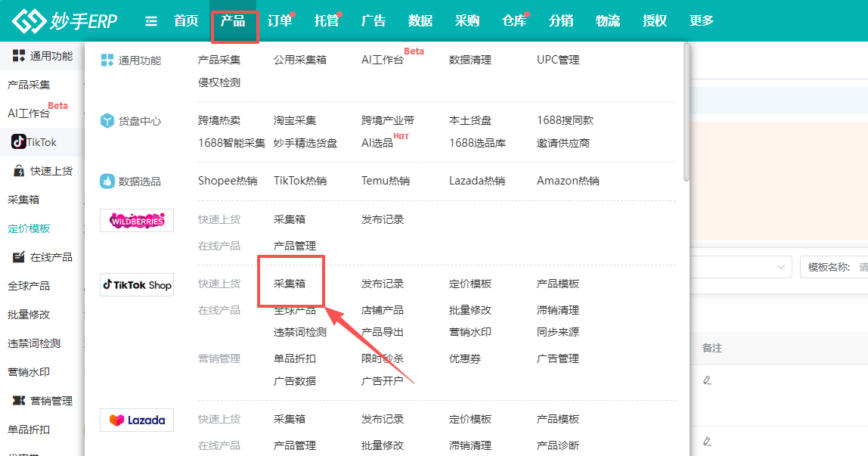Open Shopee热销 link
Screen dimensions: 868x456
click(x=228, y=181)
